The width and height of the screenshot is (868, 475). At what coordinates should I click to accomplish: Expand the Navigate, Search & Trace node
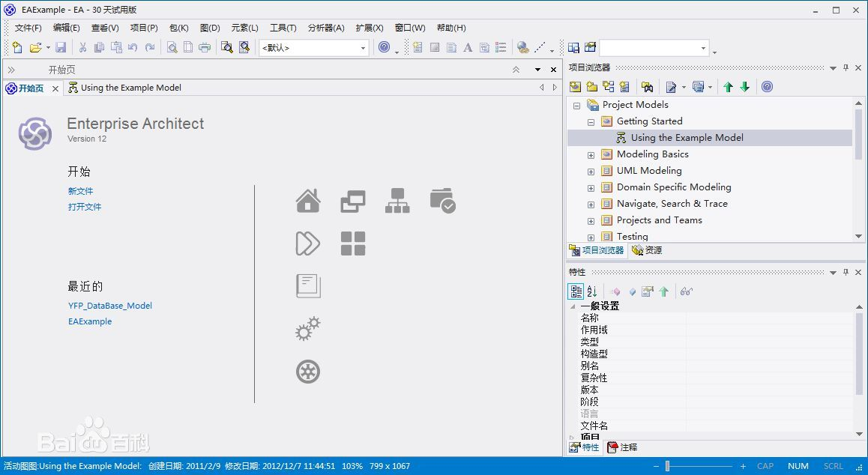pos(591,205)
